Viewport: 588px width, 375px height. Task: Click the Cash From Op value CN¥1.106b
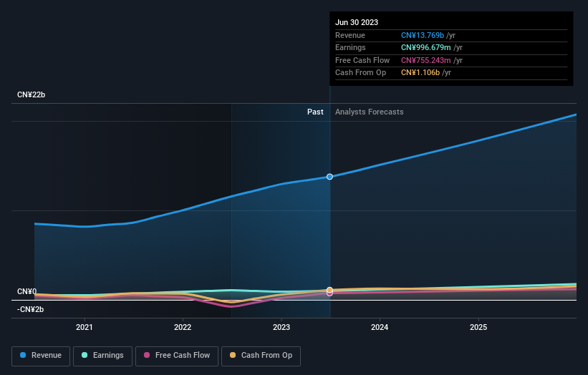(x=420, y=73)
